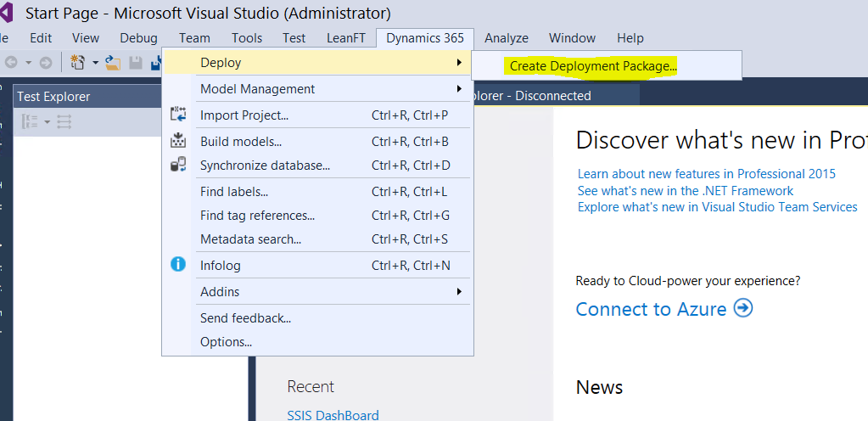The image size is (868, 421).
Task: Expand the Model Management submenu
Action: (459, 89)
